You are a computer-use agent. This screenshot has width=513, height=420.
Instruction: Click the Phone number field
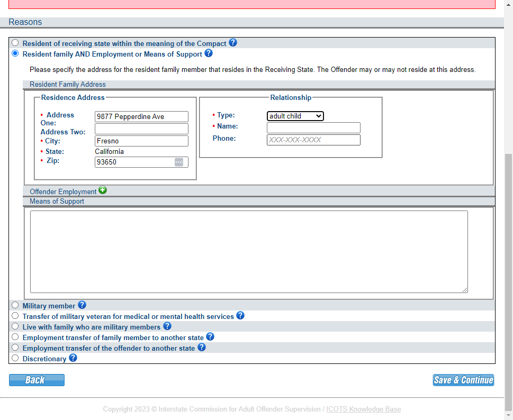pos(313,140)
